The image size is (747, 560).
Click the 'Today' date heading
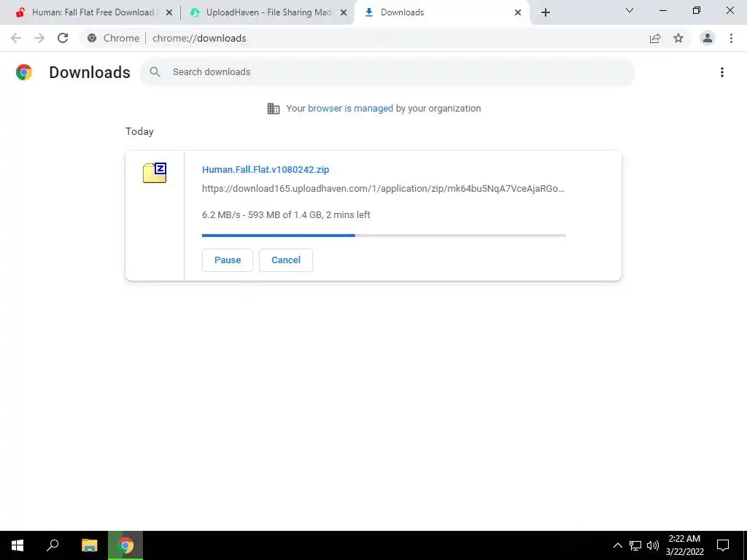tap(139, 131)
